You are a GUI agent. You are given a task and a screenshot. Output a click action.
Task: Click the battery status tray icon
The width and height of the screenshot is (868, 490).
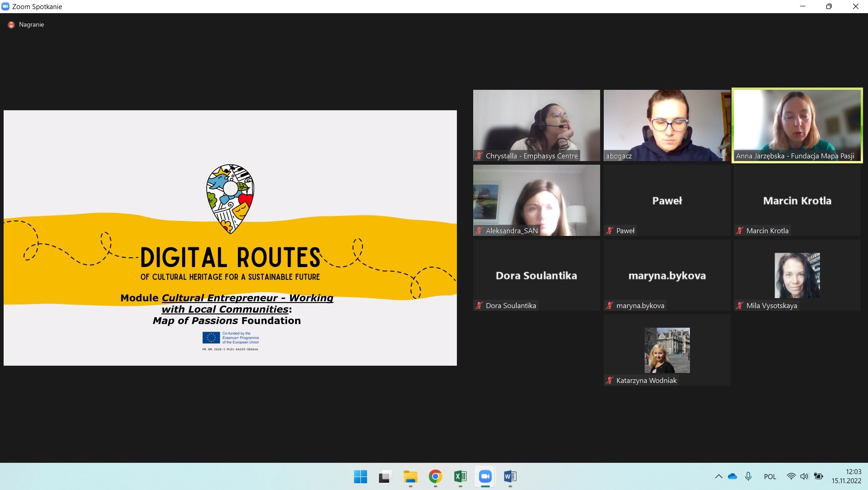(819, 476)
